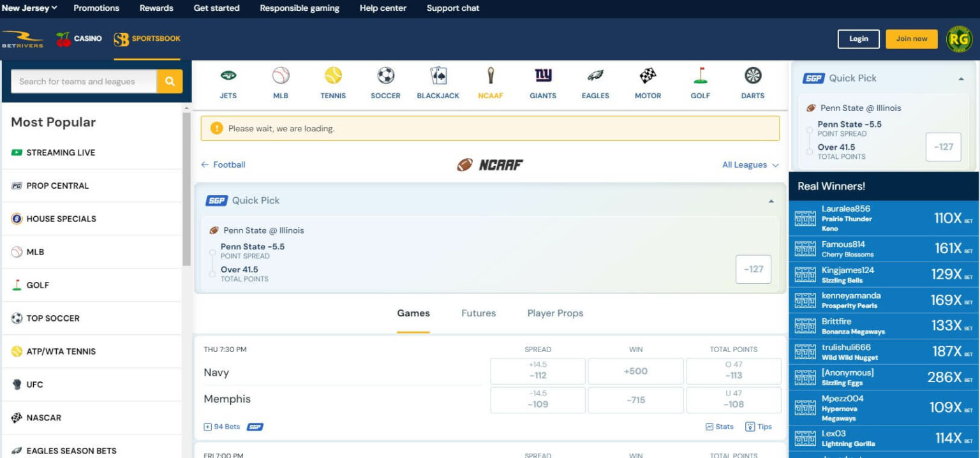
Task: Go back to Football link
Action: 223,165
